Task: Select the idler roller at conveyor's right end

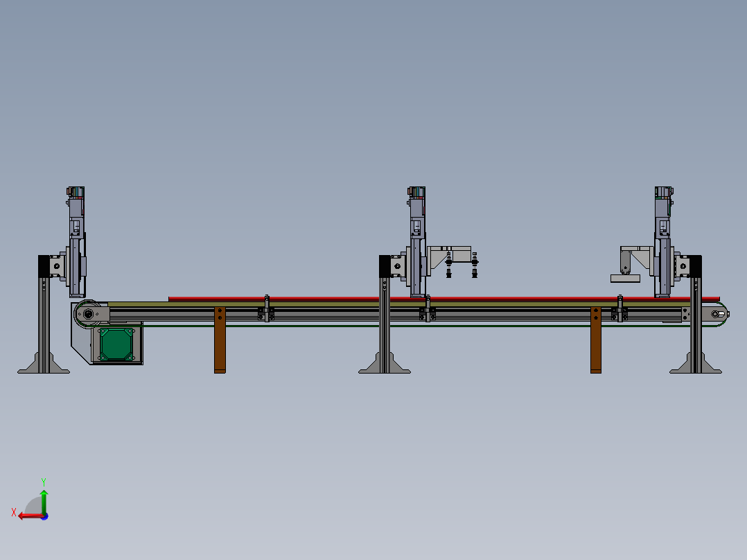Action: [717, 314]
